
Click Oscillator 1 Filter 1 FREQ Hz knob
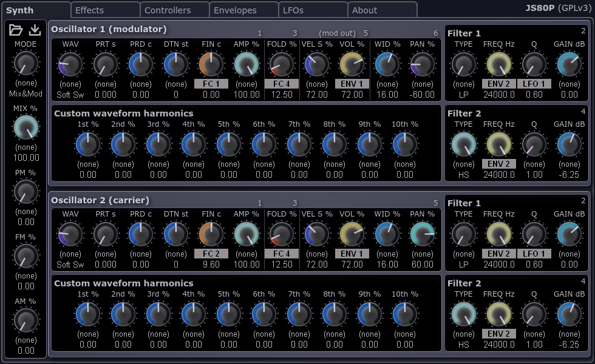point(498,64)
